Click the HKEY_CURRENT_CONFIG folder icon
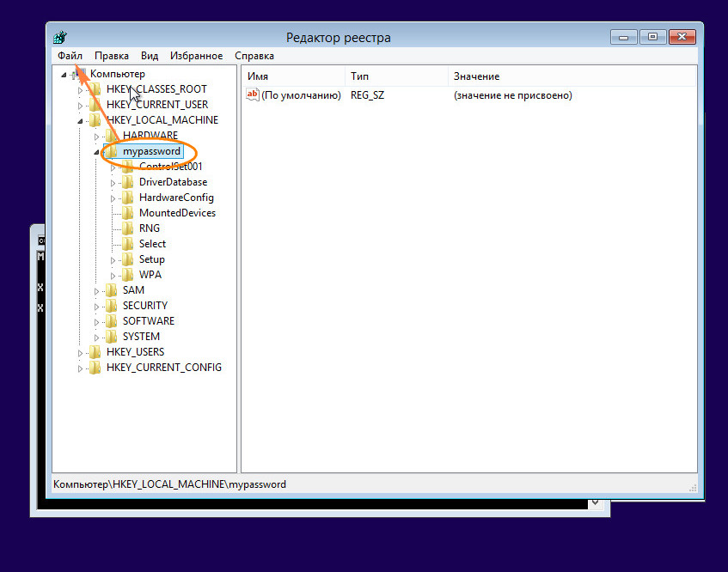This screenshot has width=728, height=572. coord(95,368)
